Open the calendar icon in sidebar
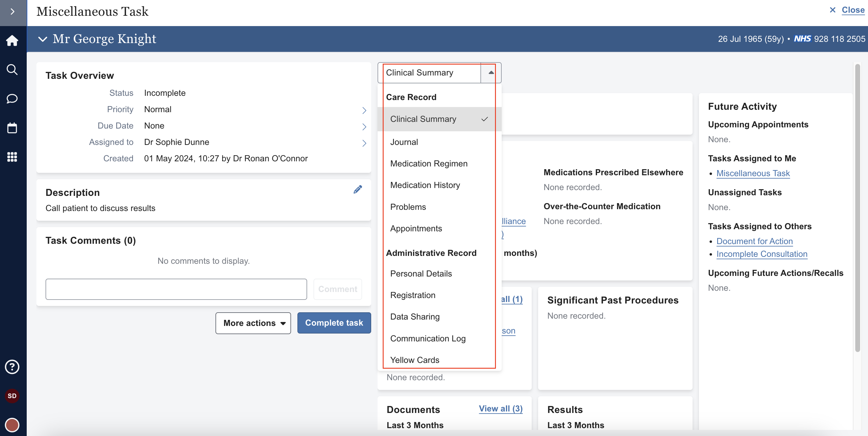Viewport: 868px width, 436px height. point(12,128)
